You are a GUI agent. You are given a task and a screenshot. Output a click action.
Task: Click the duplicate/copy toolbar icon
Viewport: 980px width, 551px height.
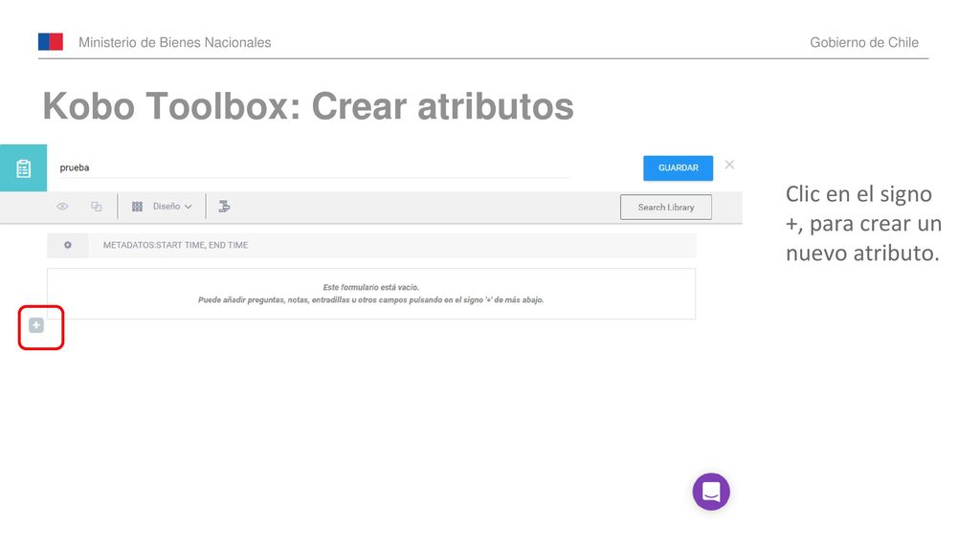pyautogui.click(x=97, y=207)
